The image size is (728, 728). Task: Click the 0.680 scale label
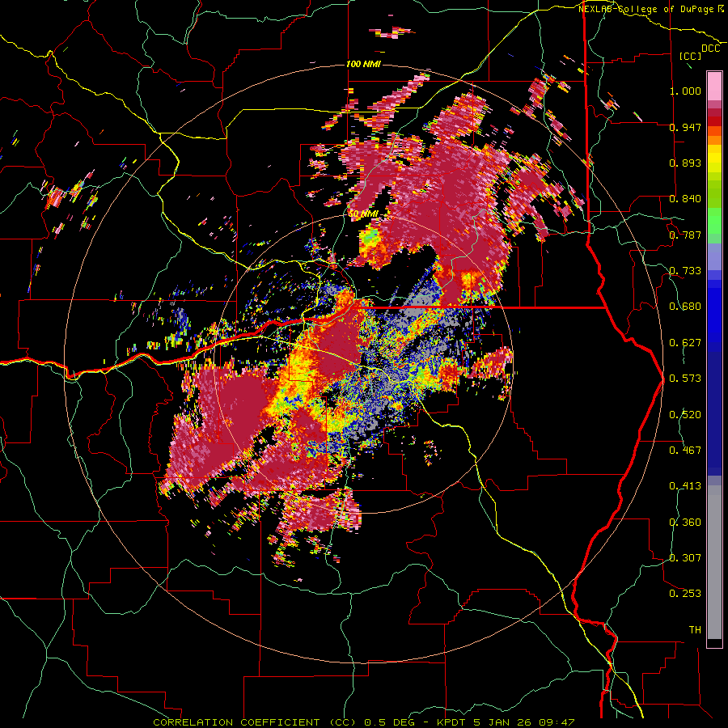pyautogui.click(x=685, y=307)
